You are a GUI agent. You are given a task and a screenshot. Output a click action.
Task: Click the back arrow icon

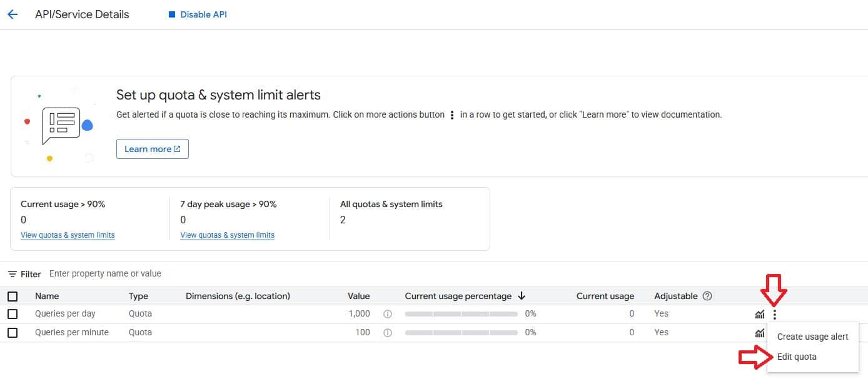click(13, 14)
